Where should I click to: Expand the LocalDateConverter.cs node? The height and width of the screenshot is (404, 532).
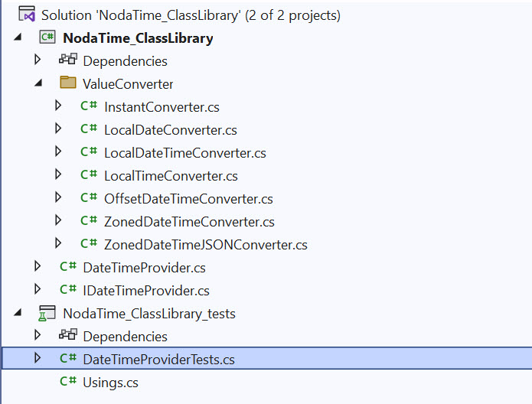(x=58, y=129)
